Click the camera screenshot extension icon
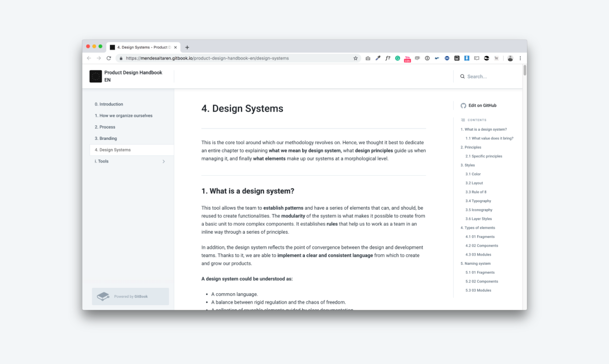609x364 pixels. 367,58
